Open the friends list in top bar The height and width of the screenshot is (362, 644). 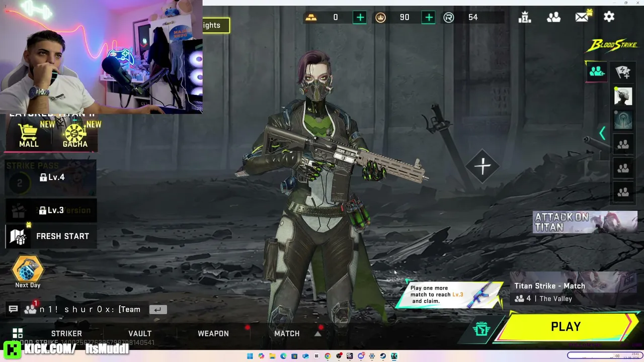553,17
